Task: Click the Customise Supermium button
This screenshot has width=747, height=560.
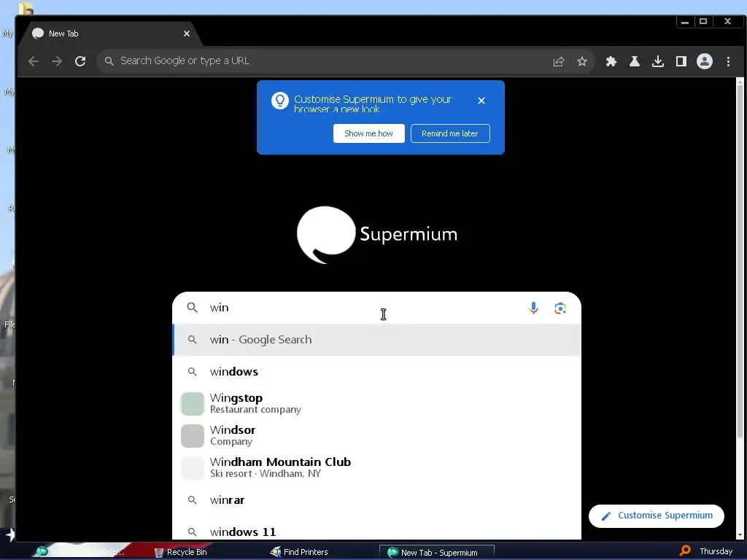Action: 657,516
